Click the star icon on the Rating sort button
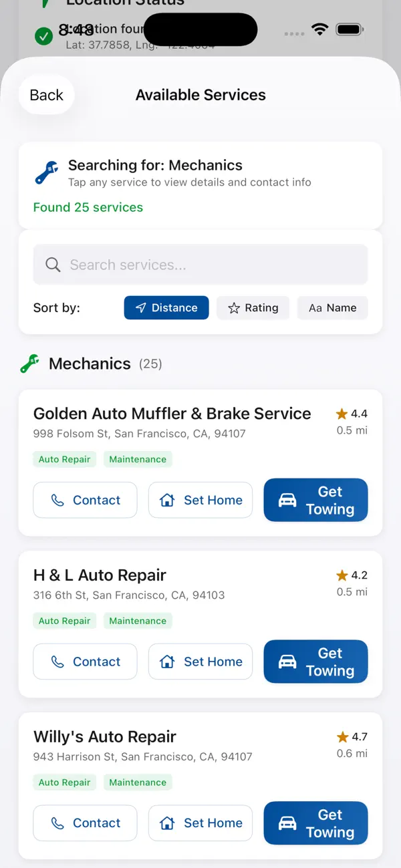401x868 pixels. 234,308
